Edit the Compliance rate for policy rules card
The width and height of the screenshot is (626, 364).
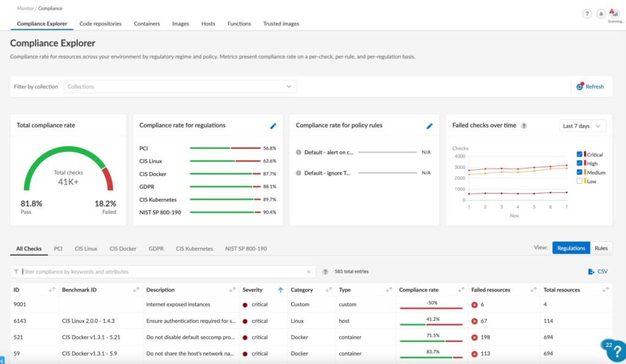coord(430,126)
